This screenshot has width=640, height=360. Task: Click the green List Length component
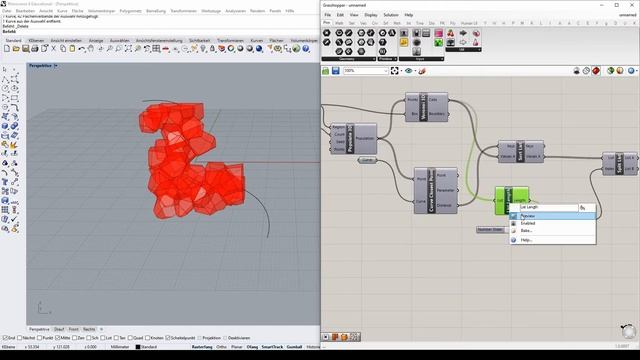click(x=512, y=200)
